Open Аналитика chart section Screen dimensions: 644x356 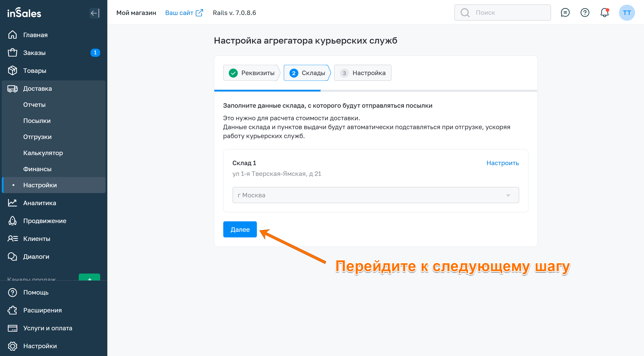[40, 203]
